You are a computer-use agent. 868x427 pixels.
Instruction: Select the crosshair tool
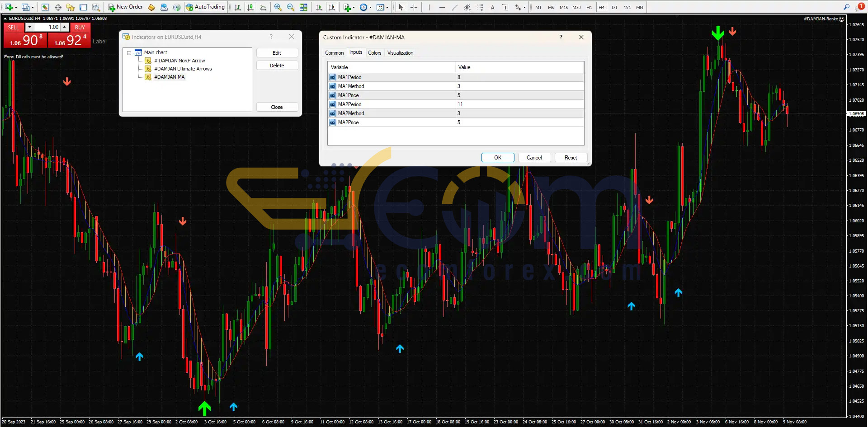tap(414, 7)
